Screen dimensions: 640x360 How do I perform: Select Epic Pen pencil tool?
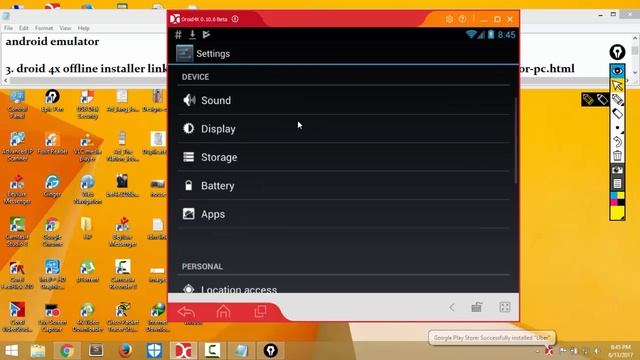point(617,99)
